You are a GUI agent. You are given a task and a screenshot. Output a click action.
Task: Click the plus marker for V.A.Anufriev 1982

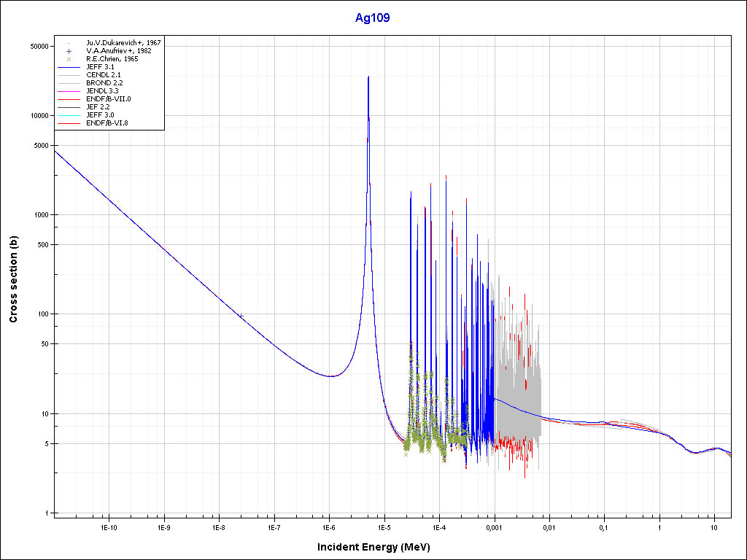coord(68,51)
